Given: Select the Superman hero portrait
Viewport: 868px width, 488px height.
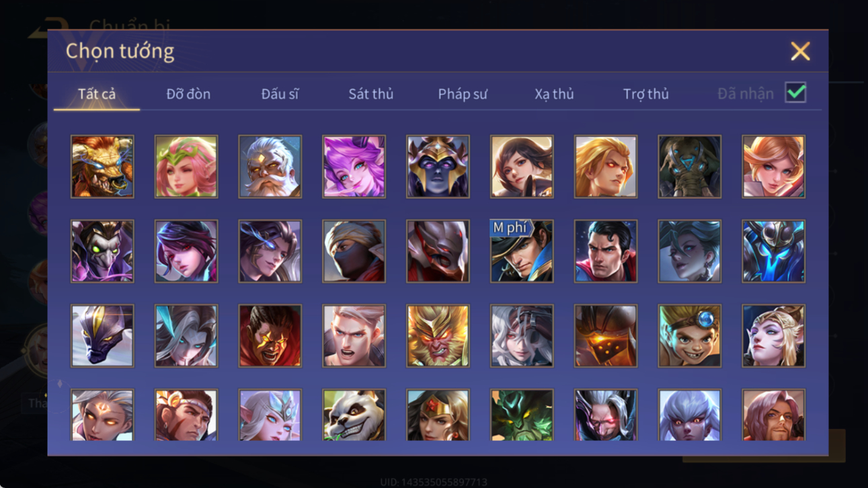Looking at the screenshot, I should click(x=606, y=251).
